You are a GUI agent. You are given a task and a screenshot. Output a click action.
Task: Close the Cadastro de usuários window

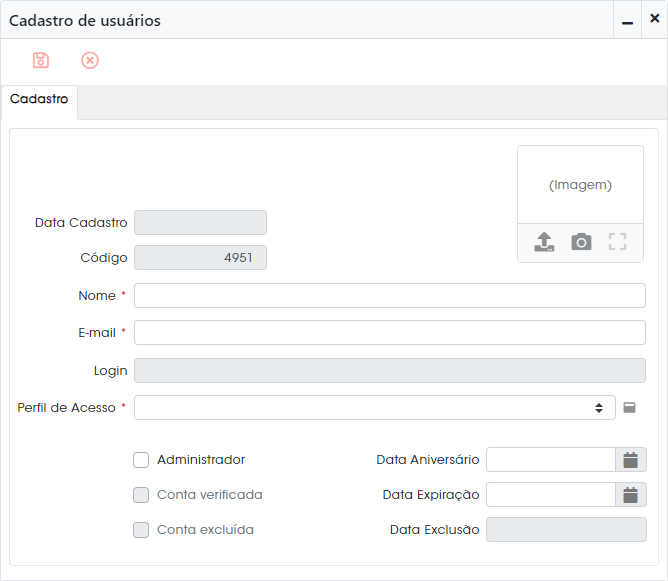[x=654, y=18]
